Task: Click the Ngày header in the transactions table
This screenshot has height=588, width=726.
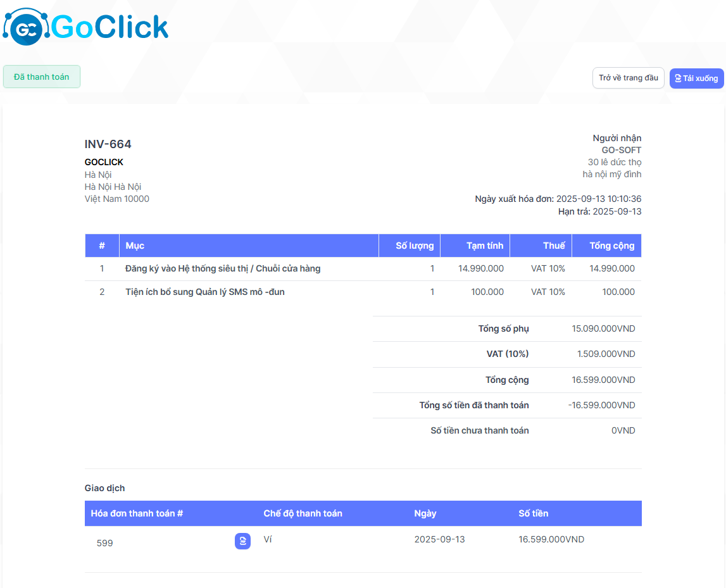Action: (x=425, y=513)
